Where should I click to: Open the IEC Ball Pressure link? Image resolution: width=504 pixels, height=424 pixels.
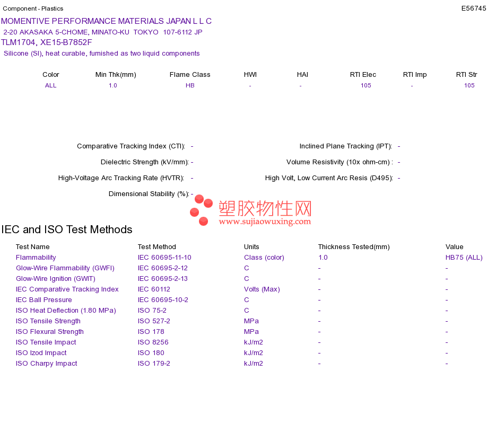44,299
